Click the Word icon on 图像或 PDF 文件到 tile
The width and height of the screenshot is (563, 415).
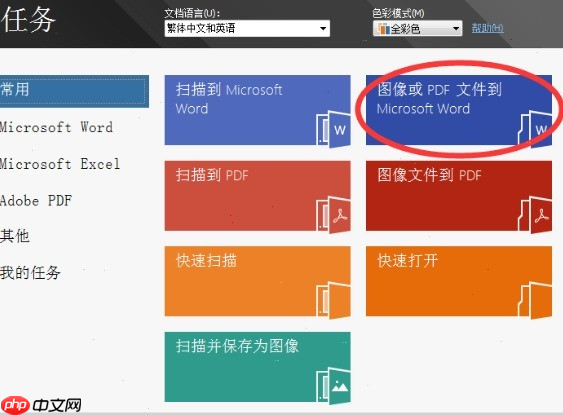tap(535, 130)
